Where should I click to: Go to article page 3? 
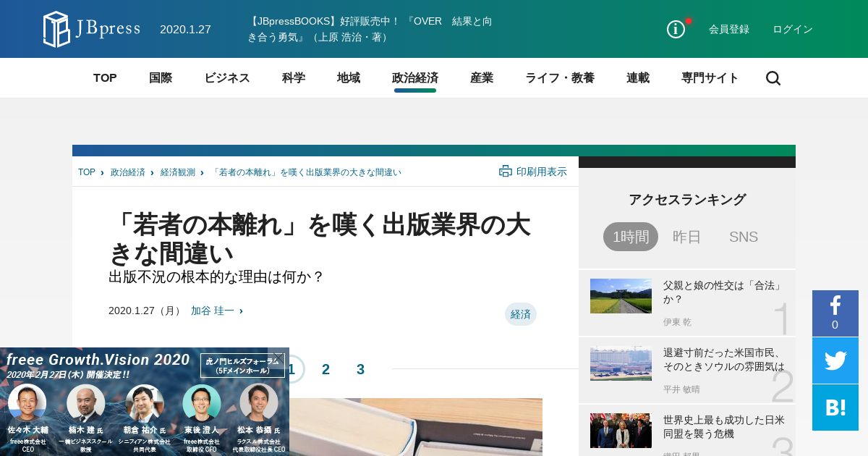(x=360, y=369)
